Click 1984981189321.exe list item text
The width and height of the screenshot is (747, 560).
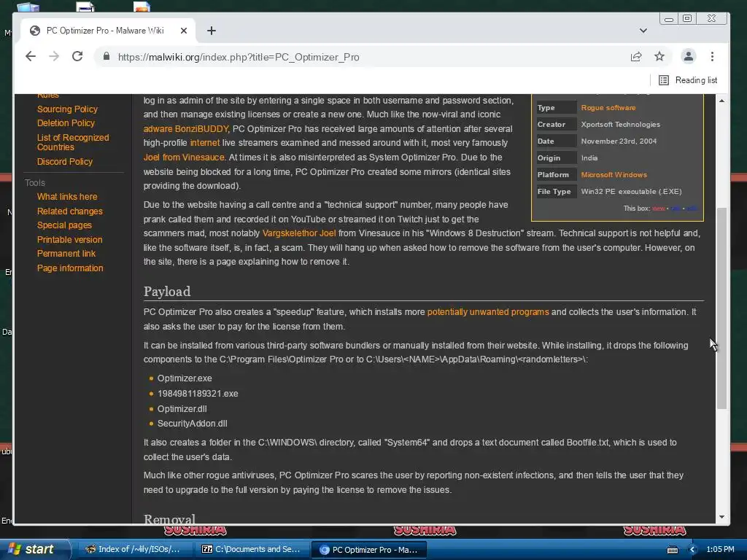198,393
